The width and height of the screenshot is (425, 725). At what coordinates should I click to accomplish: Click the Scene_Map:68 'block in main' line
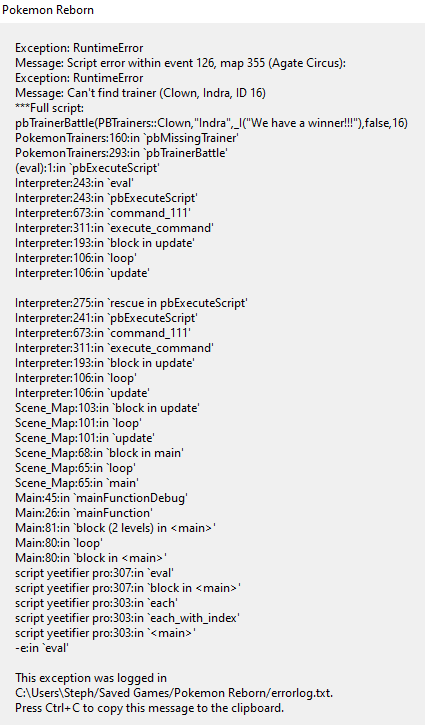click(x=99, y=453)
